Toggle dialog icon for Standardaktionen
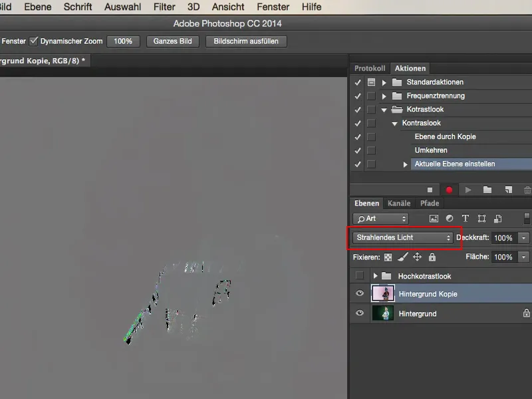The height and width of the screenshot is (399, 532). coord(372,82)
